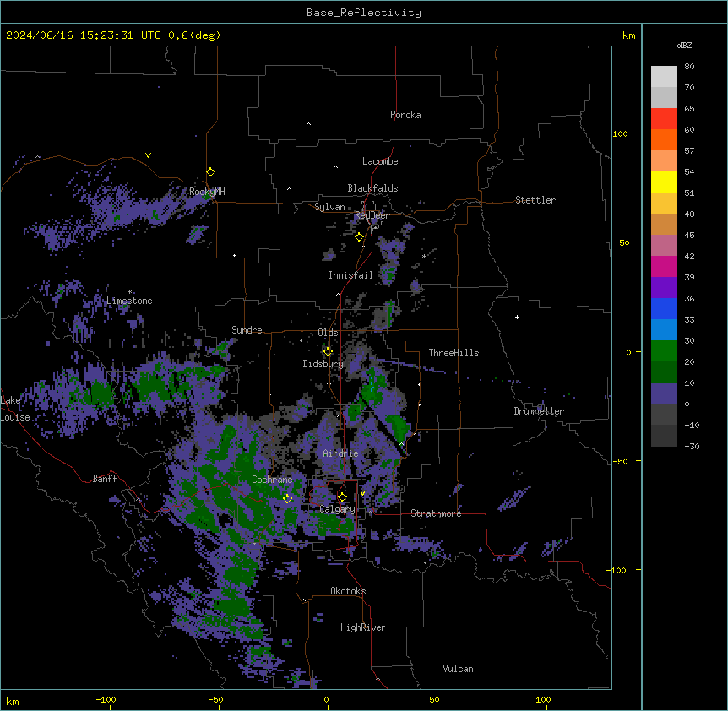728x711 pixels.
Task: Select the RedDeer label on the map
Action: pos(372,215)
